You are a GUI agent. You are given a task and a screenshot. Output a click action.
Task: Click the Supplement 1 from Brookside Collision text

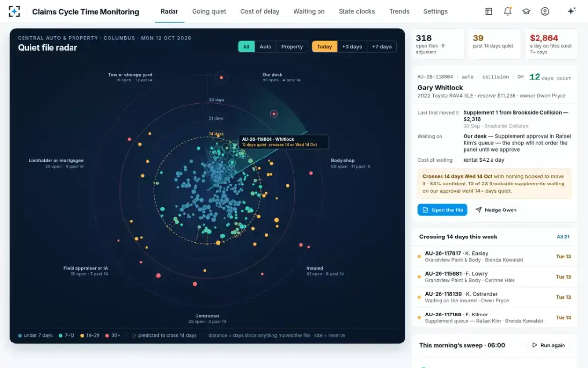pos(516,116)
